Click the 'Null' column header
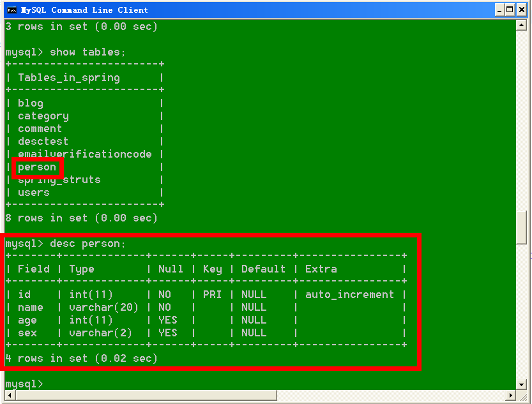The width and height of the screenshot is (532, 404). point(171,269)
